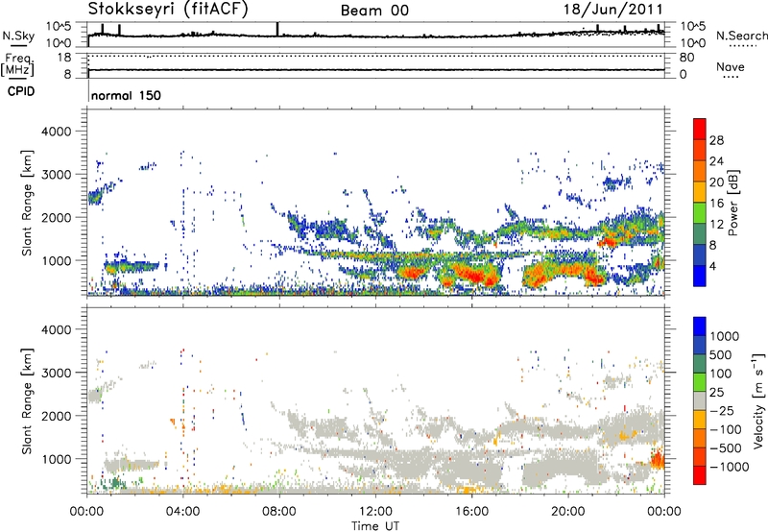Screen dimensions: 768x532
Task: Click the '4000' tick in the power panel
Action: [57, 132]
